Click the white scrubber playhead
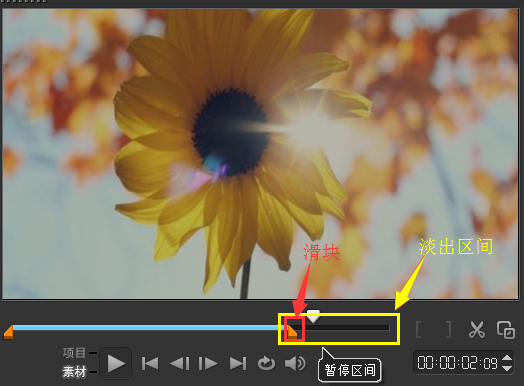Viewport: 524px width, 386px height. click(x=313, y=316)
